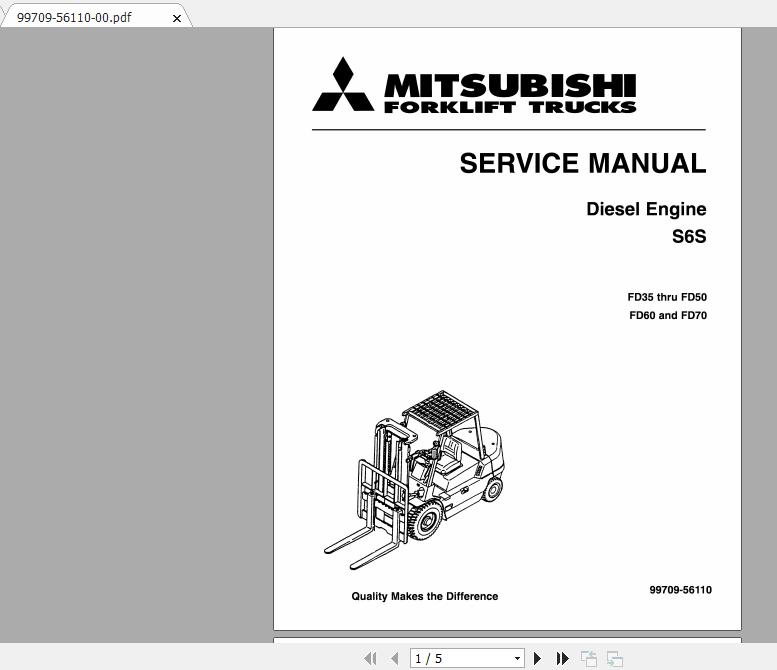
Task: Click the go-to-previous-view icon
Action: [589, 659]
